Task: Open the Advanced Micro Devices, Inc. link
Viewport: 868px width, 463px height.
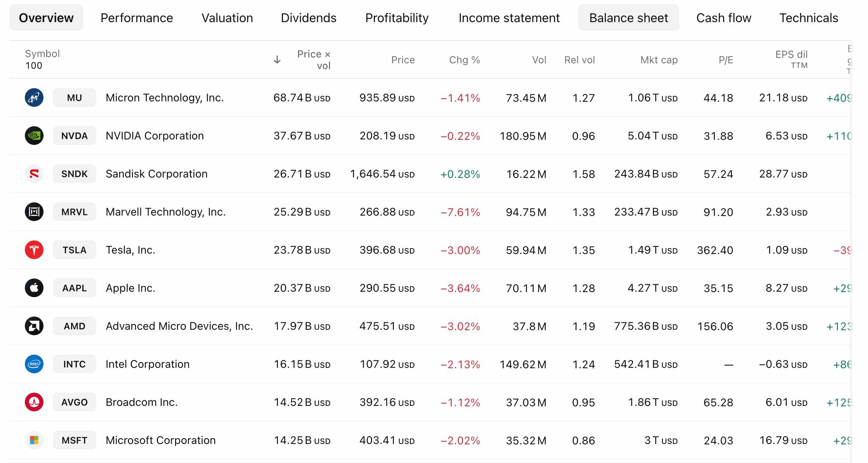Action: coord(179,326)
